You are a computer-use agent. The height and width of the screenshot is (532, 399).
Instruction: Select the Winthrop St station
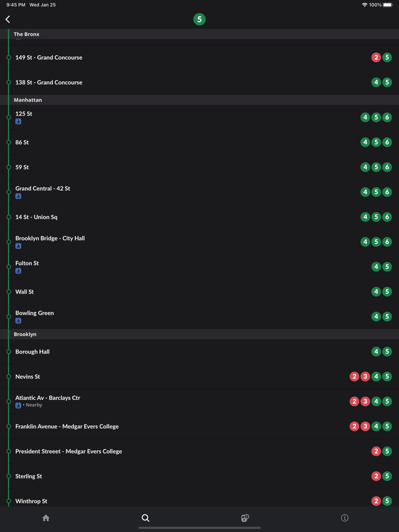[x=199, y=498]
